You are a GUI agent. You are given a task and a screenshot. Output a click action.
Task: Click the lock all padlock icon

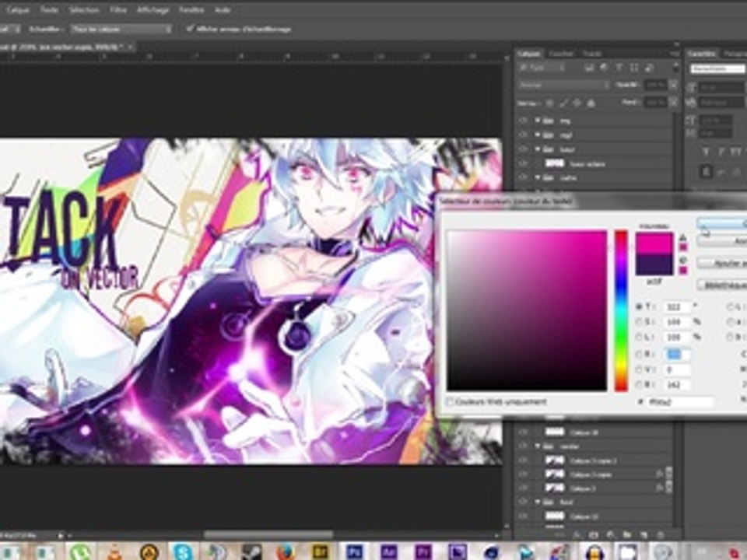(591, 103)
